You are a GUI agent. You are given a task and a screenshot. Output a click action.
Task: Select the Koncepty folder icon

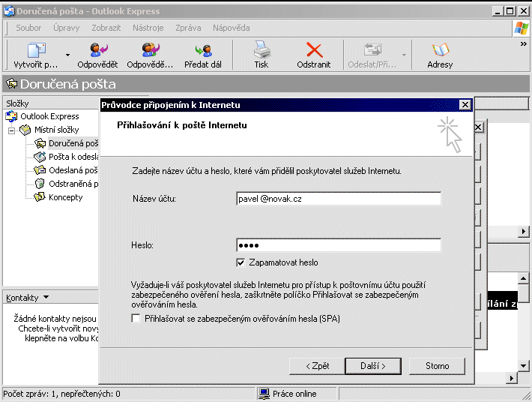(40, 197)
